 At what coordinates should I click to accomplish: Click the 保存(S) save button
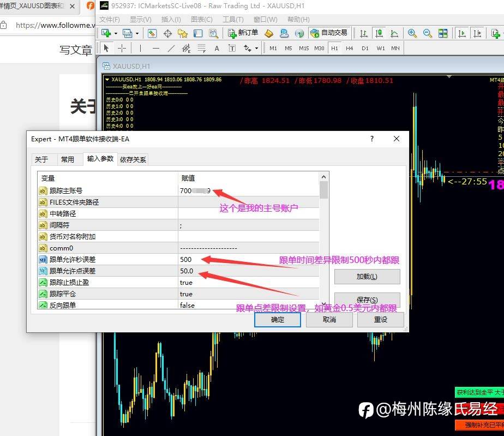[367, 300]
